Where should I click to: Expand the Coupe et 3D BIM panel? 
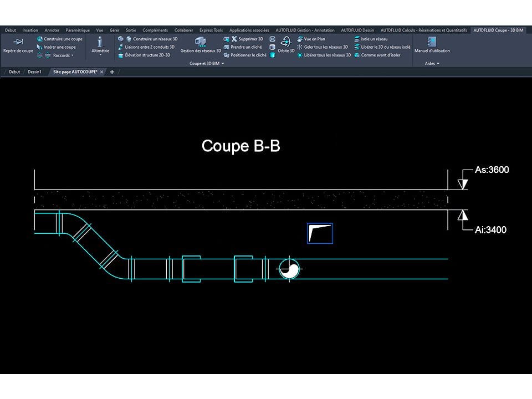pyautogui.click(x=207, y=64)
